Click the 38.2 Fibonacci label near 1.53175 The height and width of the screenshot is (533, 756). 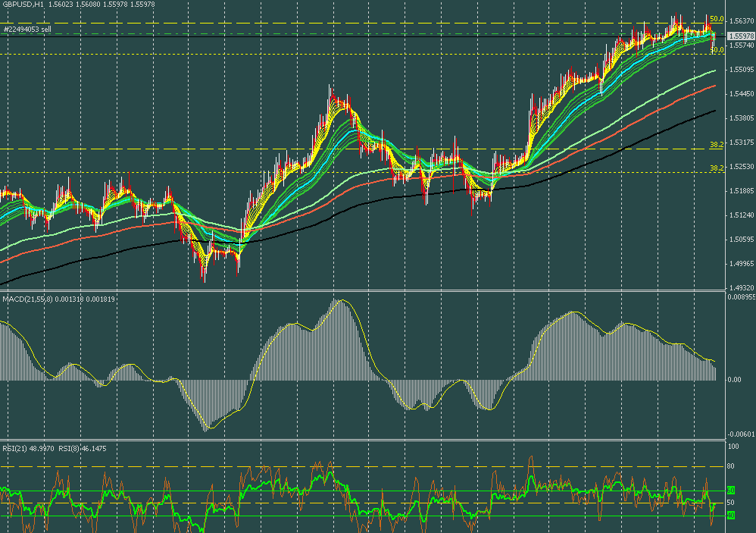pyautogui.click(x=717, y=144)
